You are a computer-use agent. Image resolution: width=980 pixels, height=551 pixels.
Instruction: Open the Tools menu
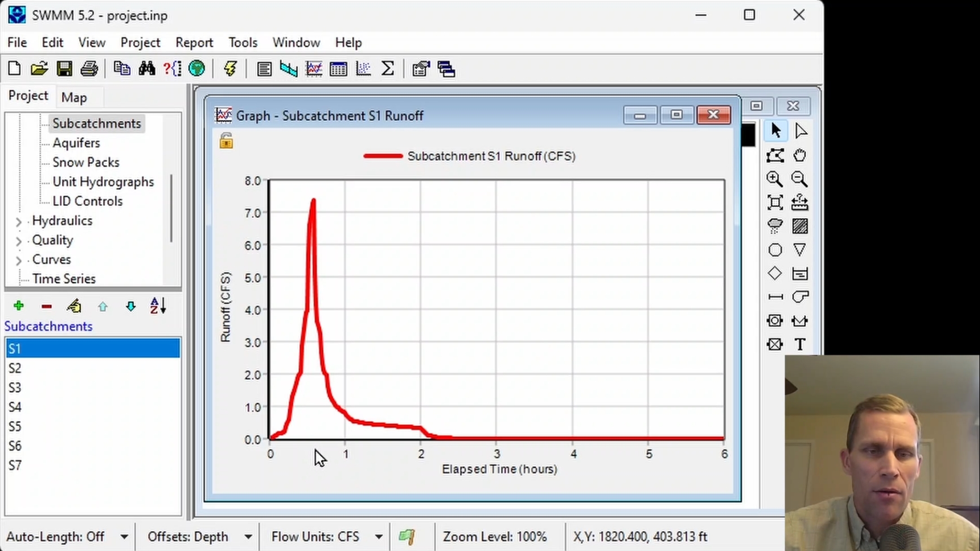(243, 43)
